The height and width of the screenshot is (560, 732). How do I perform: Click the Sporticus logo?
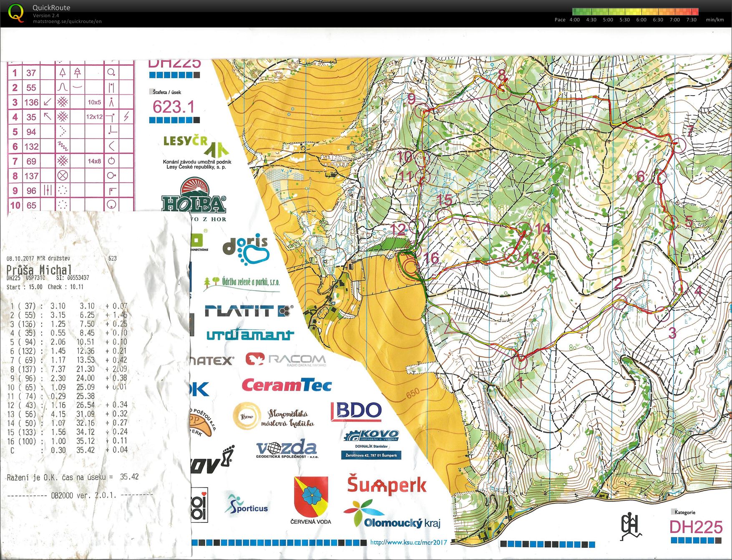tap(247, 505)
